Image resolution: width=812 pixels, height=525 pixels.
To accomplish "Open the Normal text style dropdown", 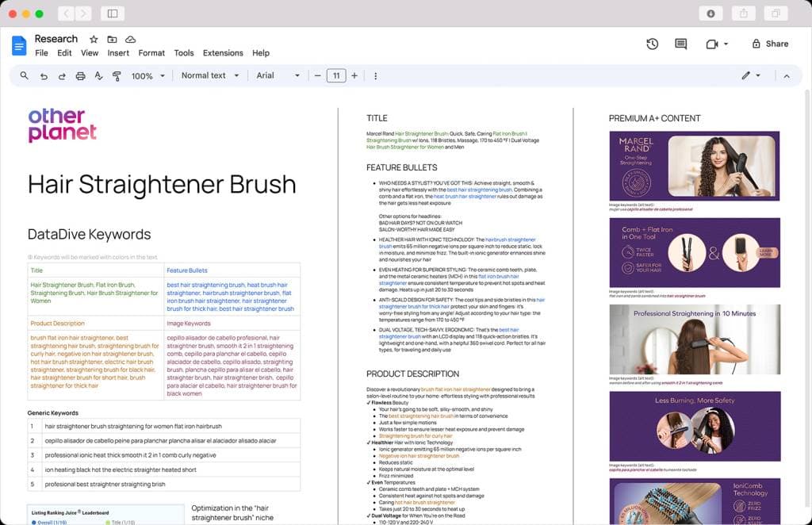I will tap(210, 75).
